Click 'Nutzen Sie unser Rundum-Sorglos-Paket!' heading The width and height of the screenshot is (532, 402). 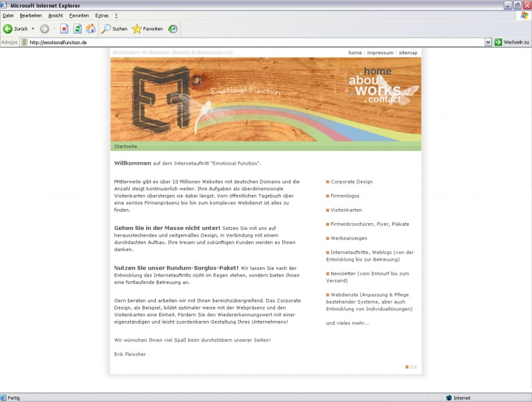176,268
